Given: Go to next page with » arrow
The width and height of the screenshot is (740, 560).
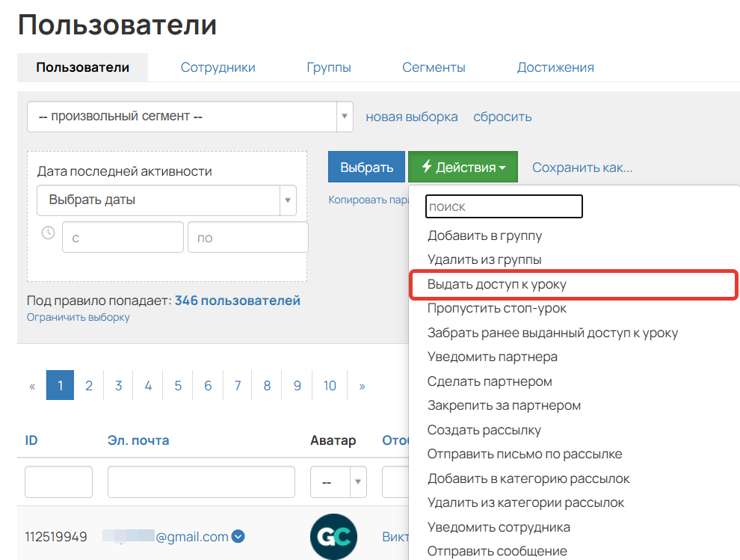Looking at the screenshot, I should click(x=362, y=386).
